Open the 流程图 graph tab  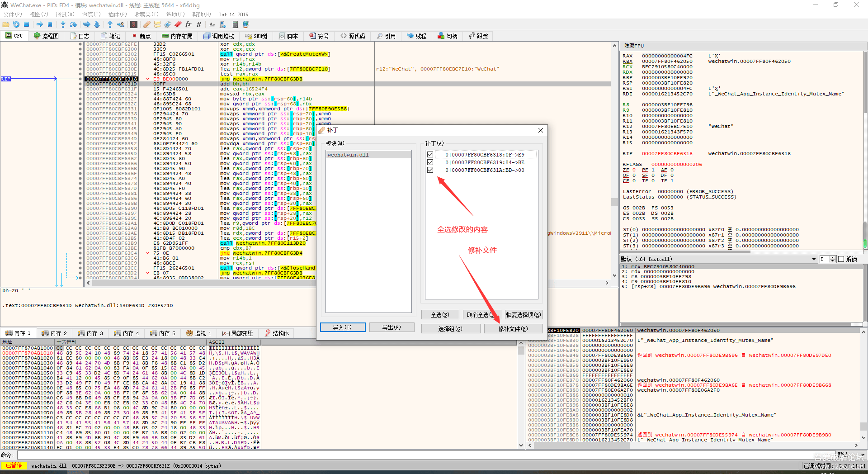coord(47,36)
